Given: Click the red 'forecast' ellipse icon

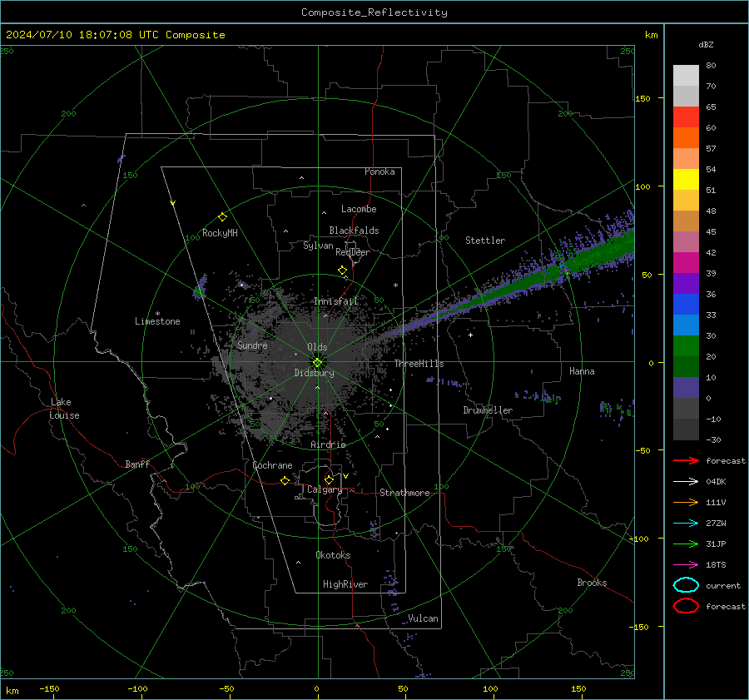Looking at the screenshot, I should pyautogui.click(x=686, y=606).
